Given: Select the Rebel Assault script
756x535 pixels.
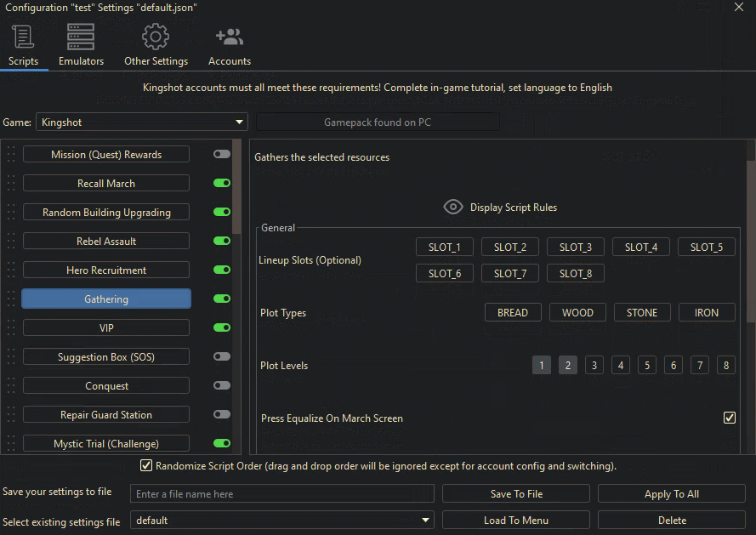Looking at the screenshot, I should coord(106,242).
